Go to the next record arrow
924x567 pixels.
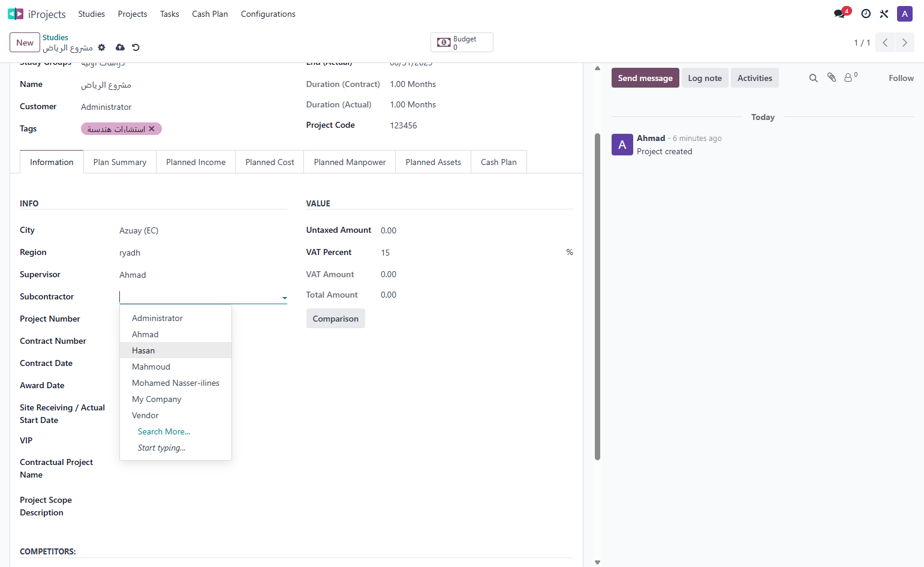pyautogui.click(x=905, y=43)
